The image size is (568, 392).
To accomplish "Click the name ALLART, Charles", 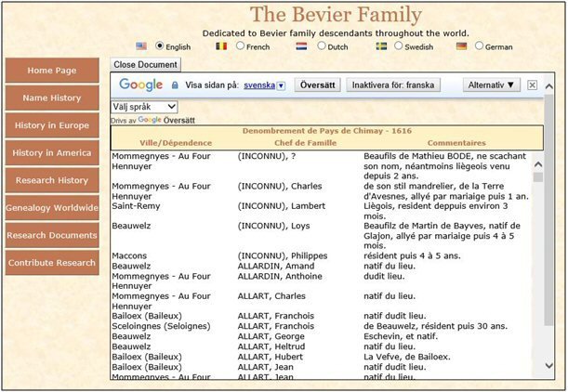I will click(x=271, y=296).
